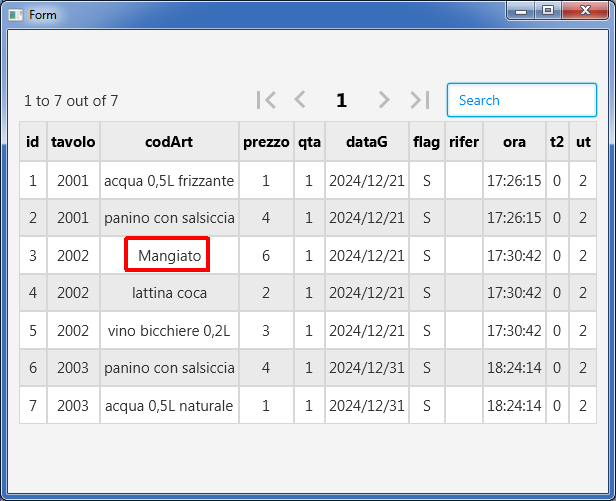This screenshot has height=501, width=616.
Task: Select the current page number 1
Action: (x=341, y=100)
